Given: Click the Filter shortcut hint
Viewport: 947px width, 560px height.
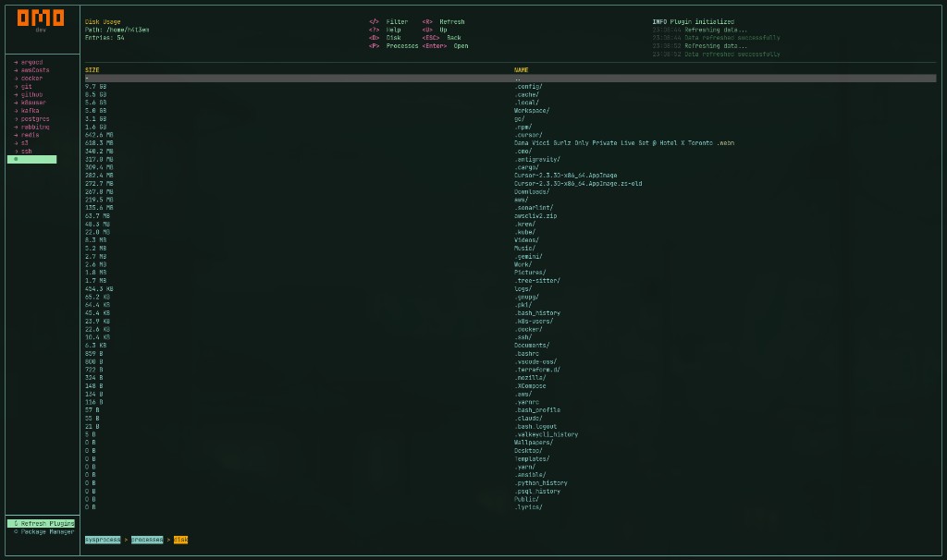Looking at the screenshot, I should (388, 22).
